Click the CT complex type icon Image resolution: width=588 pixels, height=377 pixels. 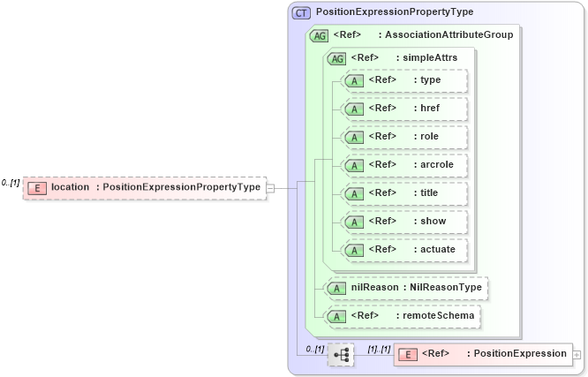[301, 13]
